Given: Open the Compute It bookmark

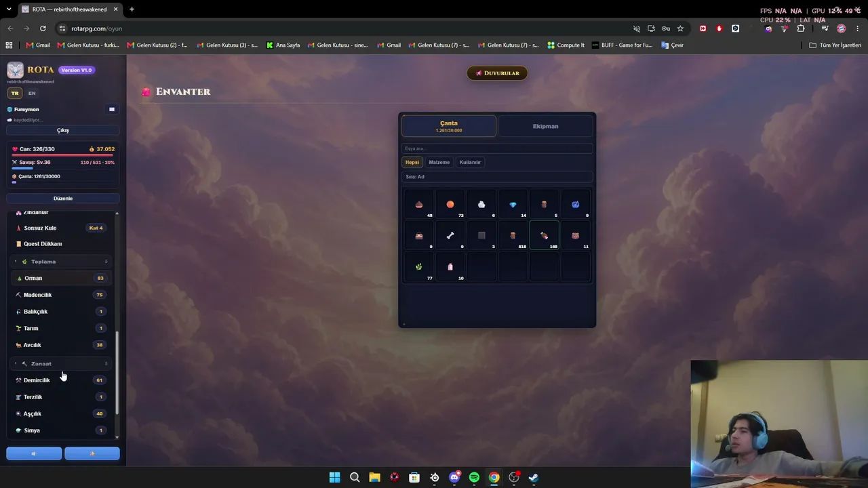Looking at the screenshot, I should (x=566, y=45).
